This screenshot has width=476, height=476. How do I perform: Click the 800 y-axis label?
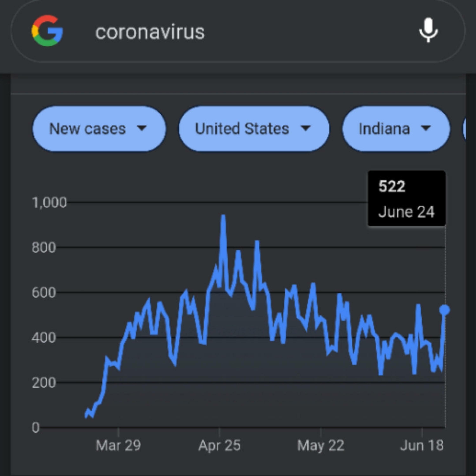tap(44, 248)
